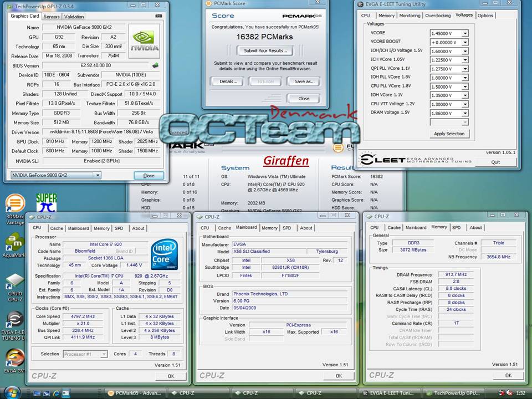Click TechPowerUp GPU-Z taskbar button
The image size is (532, 399).
coord(453,393)
